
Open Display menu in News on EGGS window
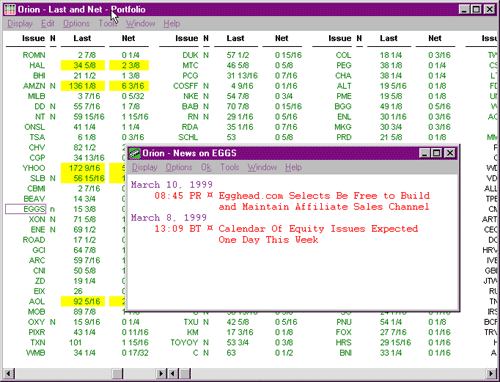[144, 167]
